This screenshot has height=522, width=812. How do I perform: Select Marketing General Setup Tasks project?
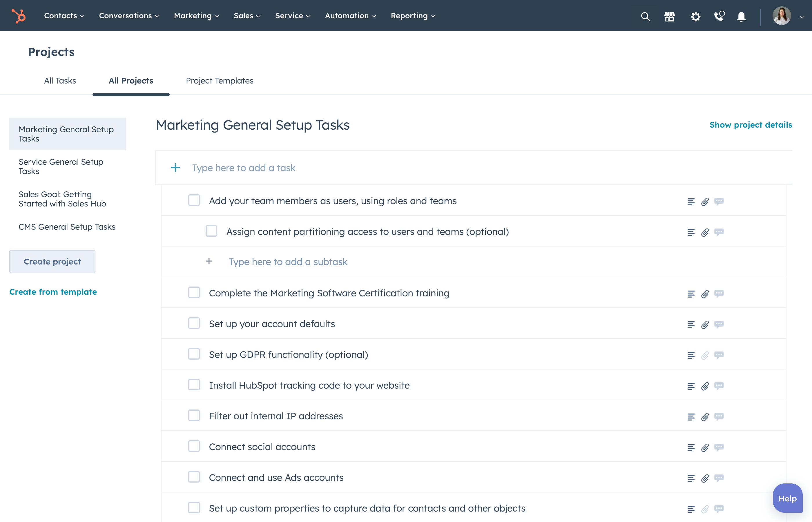coord(68,134)
